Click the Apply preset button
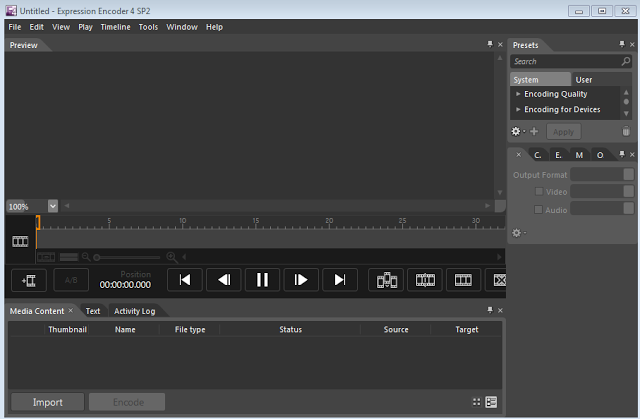This screenshot has width=640, height=419. [x=563, y=132]
